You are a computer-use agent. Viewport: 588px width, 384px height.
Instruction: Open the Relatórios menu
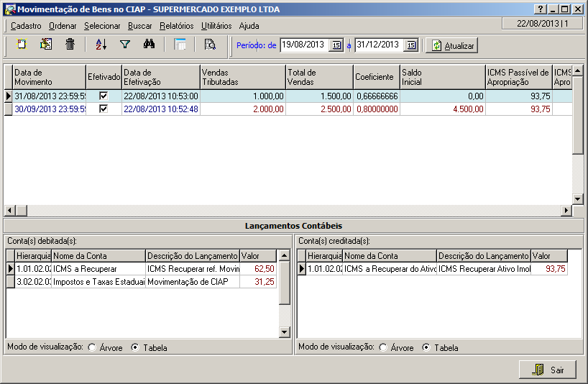pos(176,25)
